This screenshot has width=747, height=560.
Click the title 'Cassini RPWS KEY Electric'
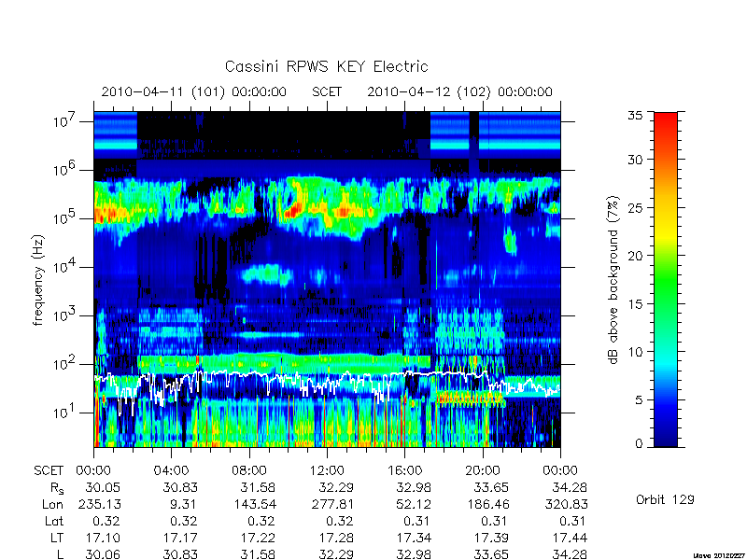pyautogui.click(x=326, y=66)
